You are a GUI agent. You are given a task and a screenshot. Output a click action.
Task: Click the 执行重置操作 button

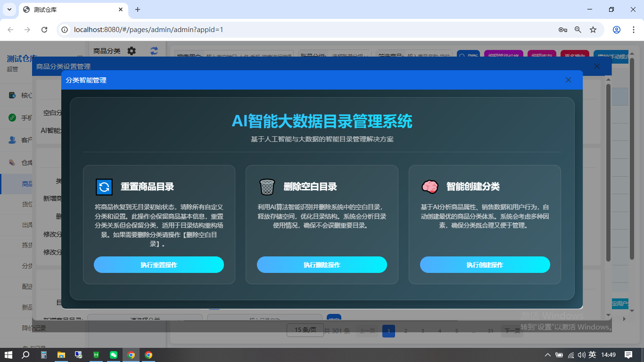point(159,265)
